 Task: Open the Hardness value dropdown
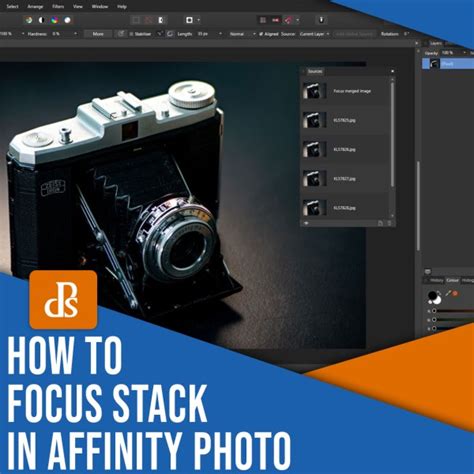[75, 34]
